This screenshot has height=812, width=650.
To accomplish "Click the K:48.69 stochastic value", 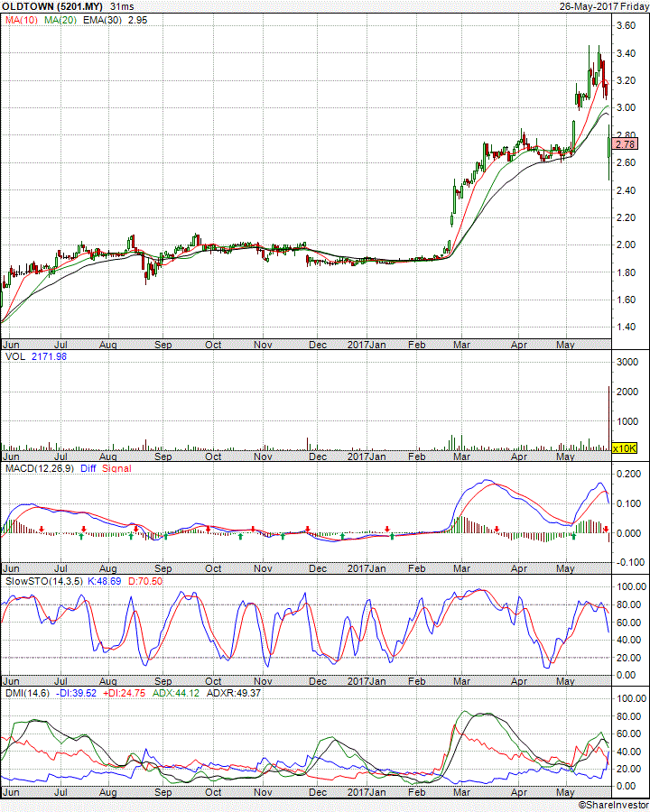I will (104, 581).
